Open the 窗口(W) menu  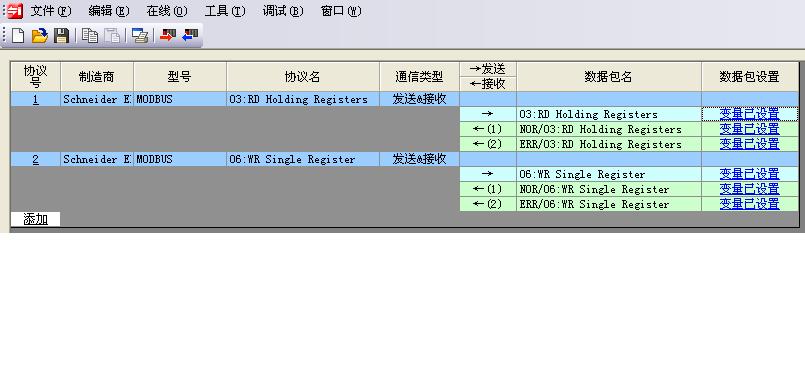[x=341, y=11]
